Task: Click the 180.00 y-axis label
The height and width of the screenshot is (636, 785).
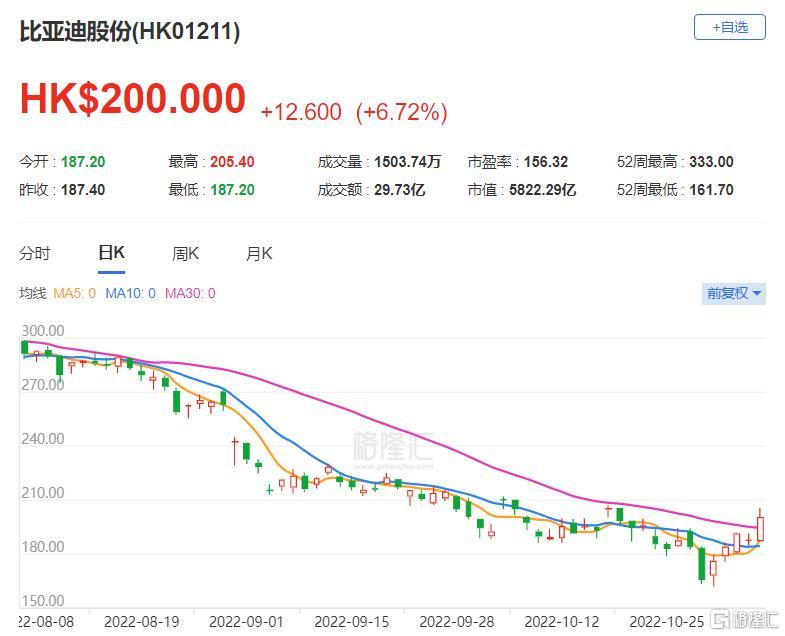Action: point(43,547)
